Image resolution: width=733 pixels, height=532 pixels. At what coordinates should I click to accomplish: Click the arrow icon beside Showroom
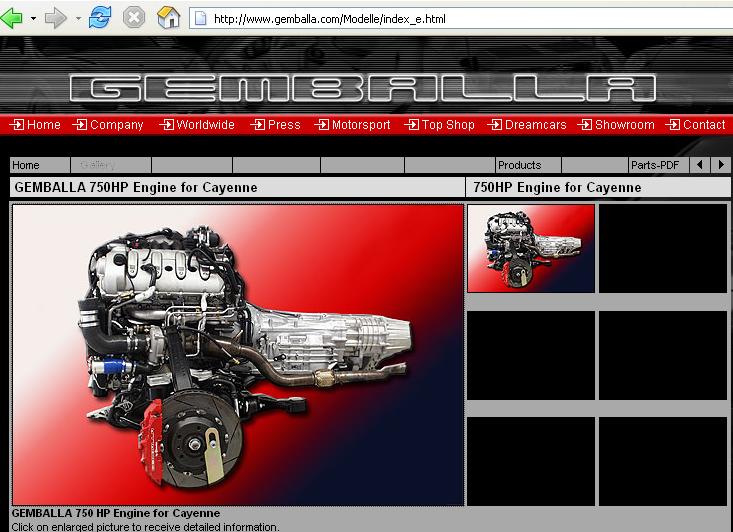[585, 125]
